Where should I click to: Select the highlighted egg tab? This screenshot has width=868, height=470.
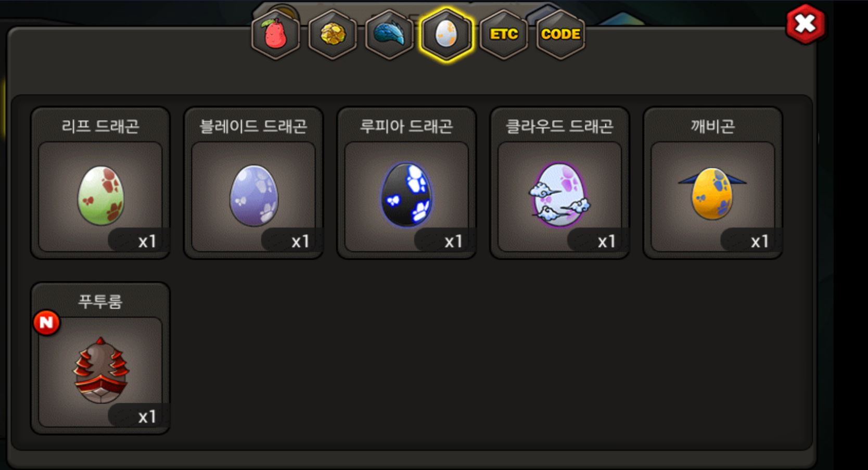point(446,34)
